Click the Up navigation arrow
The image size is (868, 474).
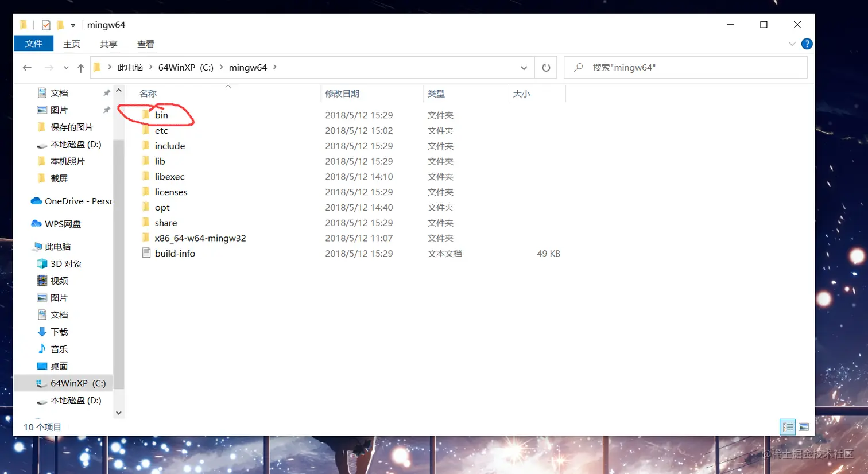[81, 67]
